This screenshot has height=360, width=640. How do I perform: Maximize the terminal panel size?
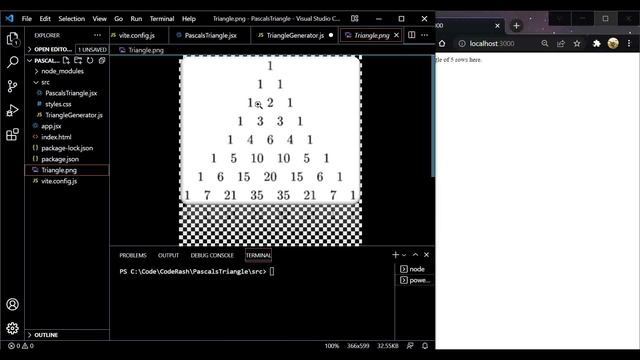point(415,255)
